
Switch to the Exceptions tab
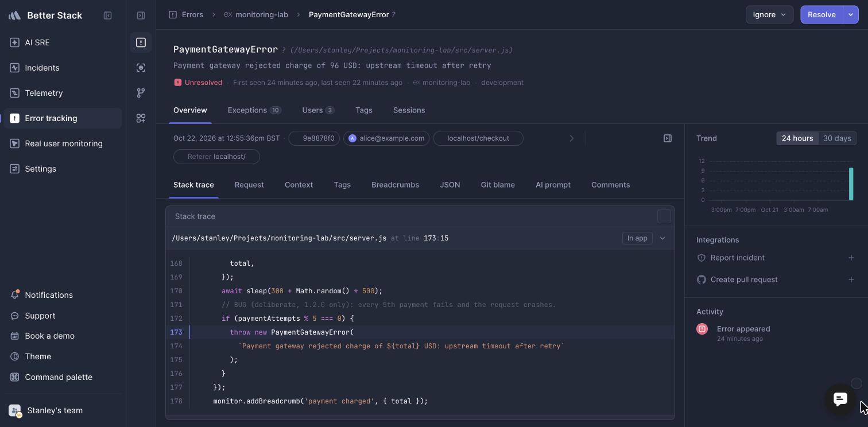pos(254,110)
